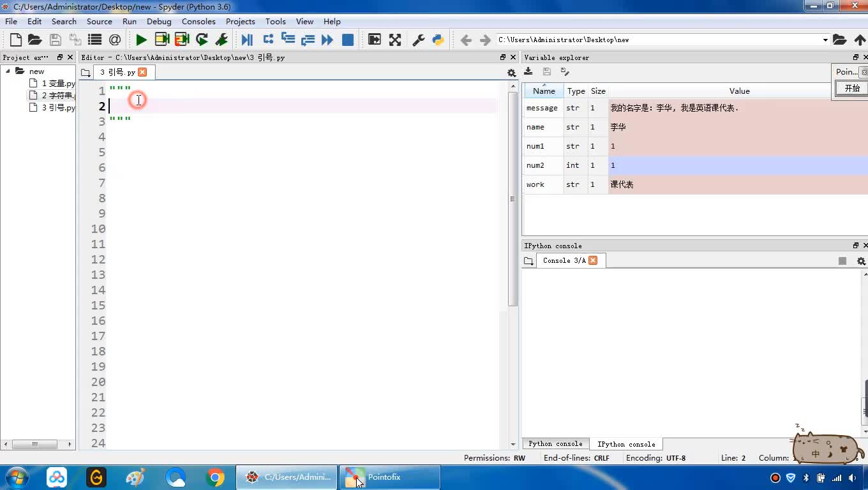Viewport: 868px width, 490px height.
Task: Close the '3 引号.py' editor tab
Action: coord(142,72)
